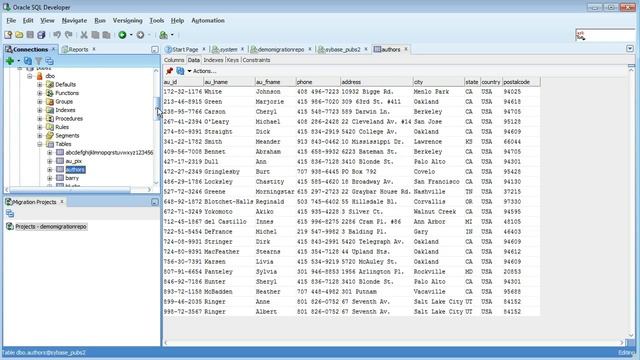Click the rightmost Connections toolbar icon
Viewport: 640px width, 360px height.
click(49, 61)
